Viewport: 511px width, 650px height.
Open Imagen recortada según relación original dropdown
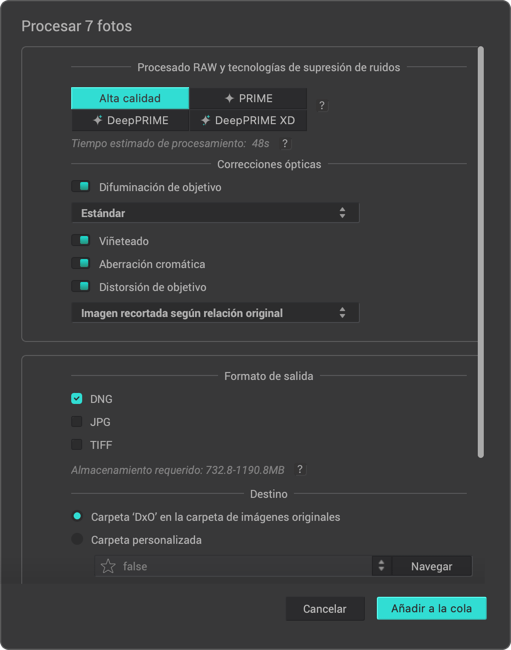[215, 313]
